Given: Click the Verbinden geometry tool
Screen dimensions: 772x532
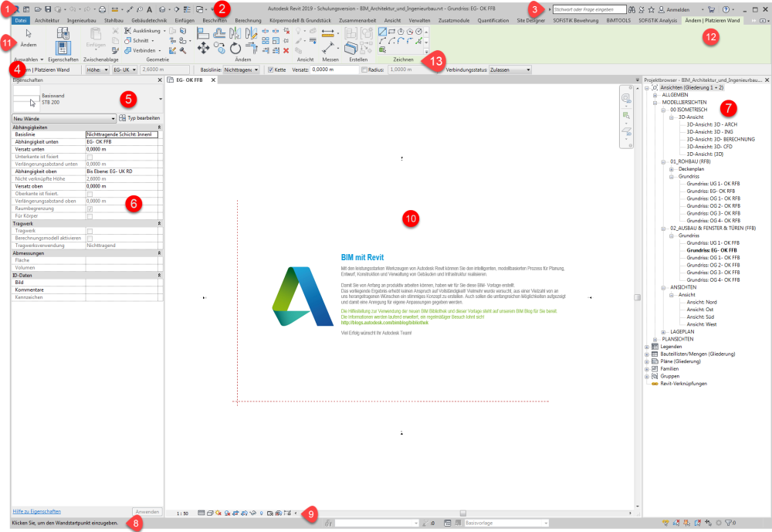Looking at the screenshot, I should tap(142, 50).
